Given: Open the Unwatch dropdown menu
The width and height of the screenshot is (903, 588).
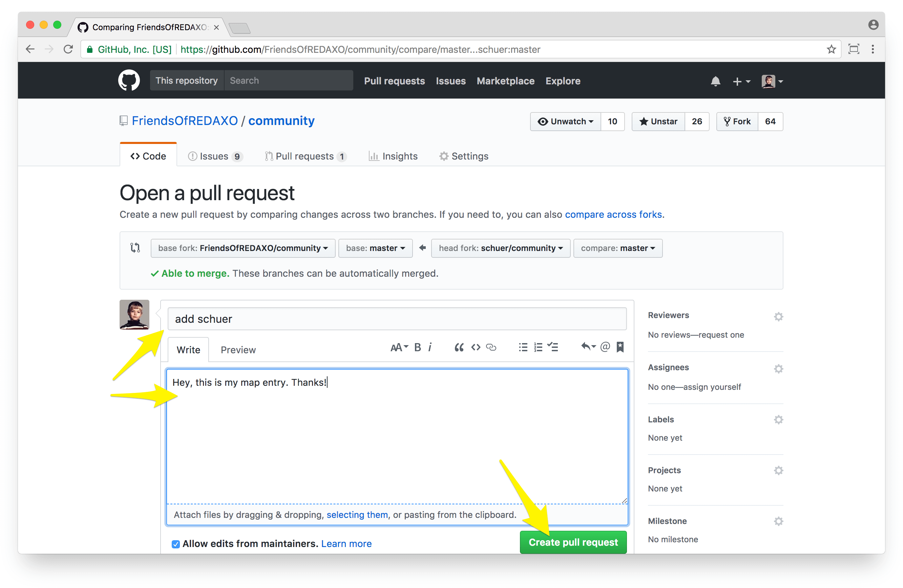Looking at the screenshot, I should (x=565, y=121).
